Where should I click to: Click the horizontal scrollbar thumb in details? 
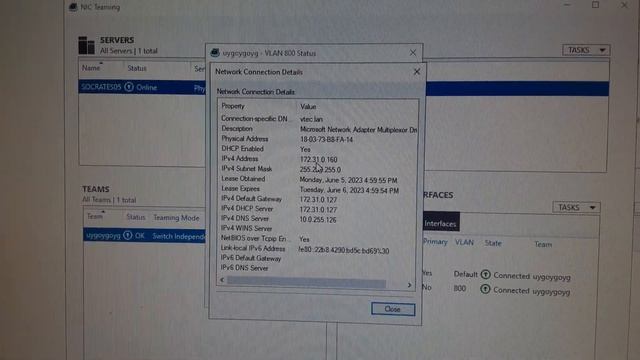[306, 282]
